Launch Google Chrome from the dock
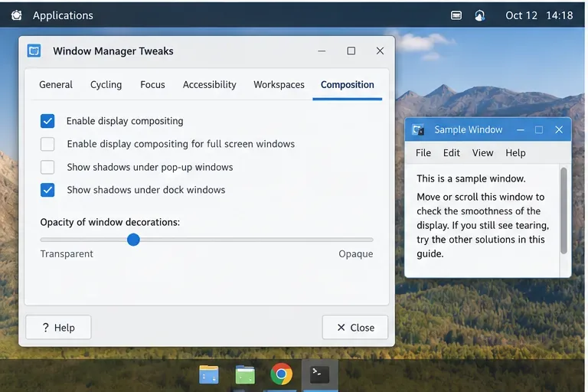The width and height of the screenshot is (588, 392). click(x=281, y=374)
